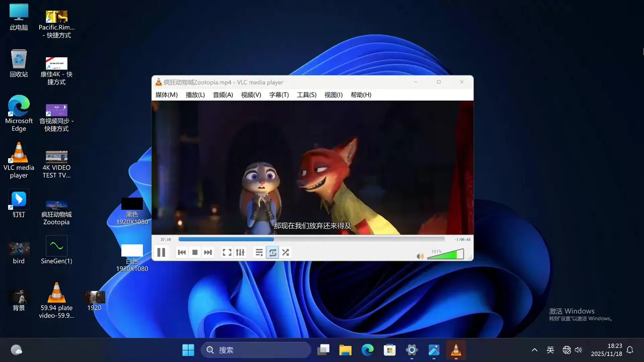Adjust the VLC volume slider
The width and height of the screenshot is (644, 362).
[x=445, y=254]
